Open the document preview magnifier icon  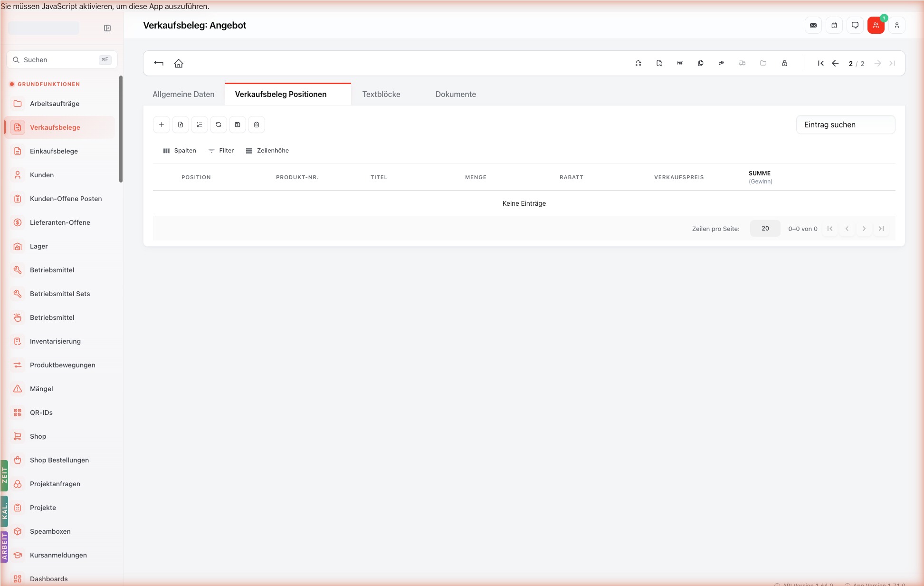coord(659,63)
